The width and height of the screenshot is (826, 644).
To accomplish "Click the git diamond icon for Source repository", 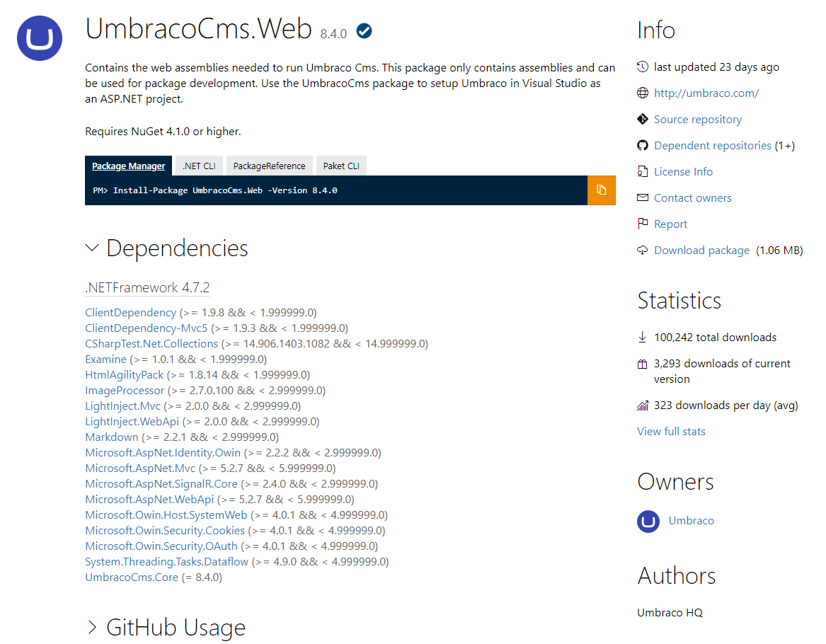I will click(643, 119).
